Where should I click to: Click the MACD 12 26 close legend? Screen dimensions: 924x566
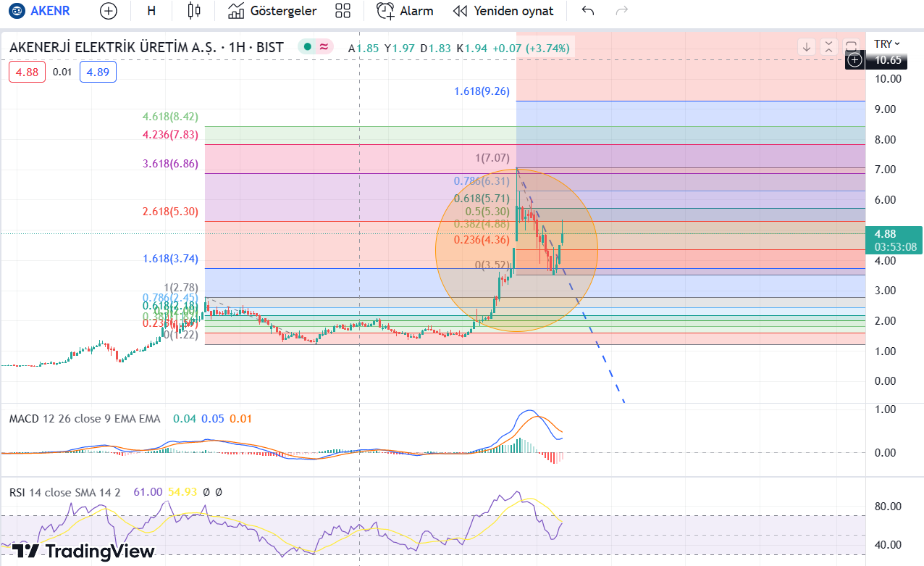coord(85,419)
